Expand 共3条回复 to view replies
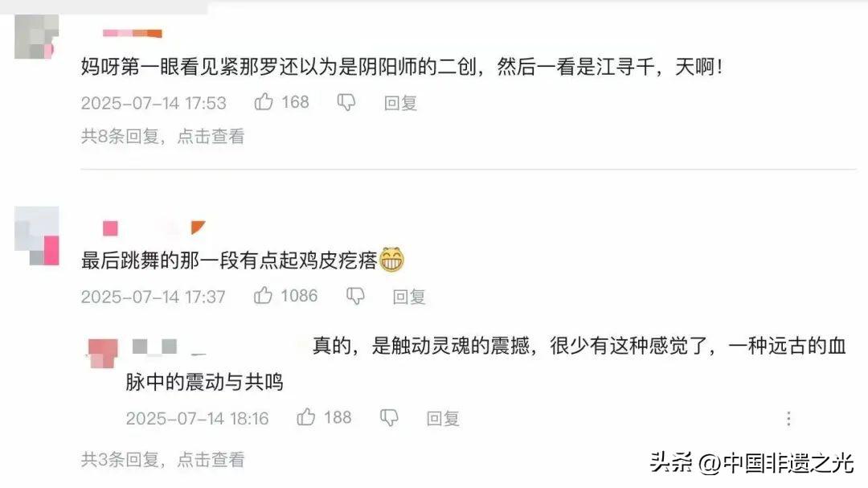 pos(162,459)
